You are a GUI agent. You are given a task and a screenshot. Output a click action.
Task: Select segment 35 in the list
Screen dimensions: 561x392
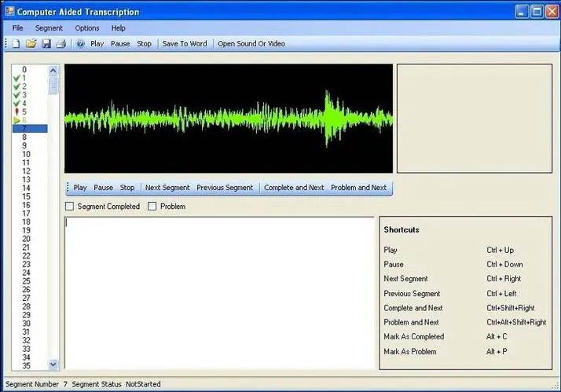point(26,365)
